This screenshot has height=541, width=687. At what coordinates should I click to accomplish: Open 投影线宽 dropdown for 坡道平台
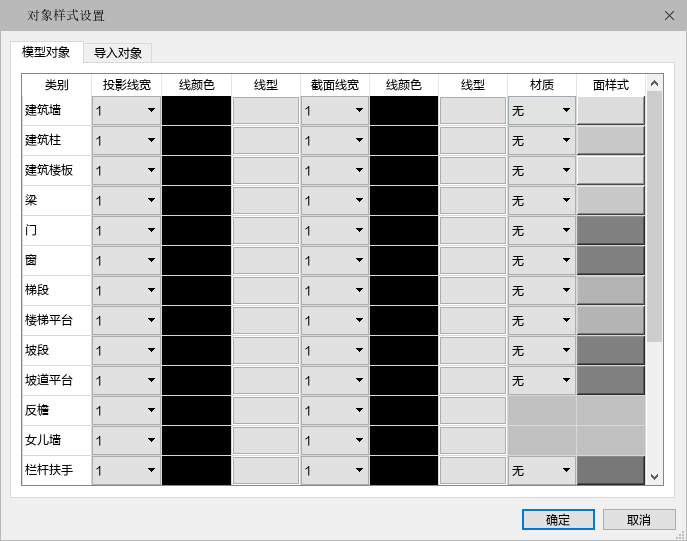pyautogui.click(x=126, y=380)
